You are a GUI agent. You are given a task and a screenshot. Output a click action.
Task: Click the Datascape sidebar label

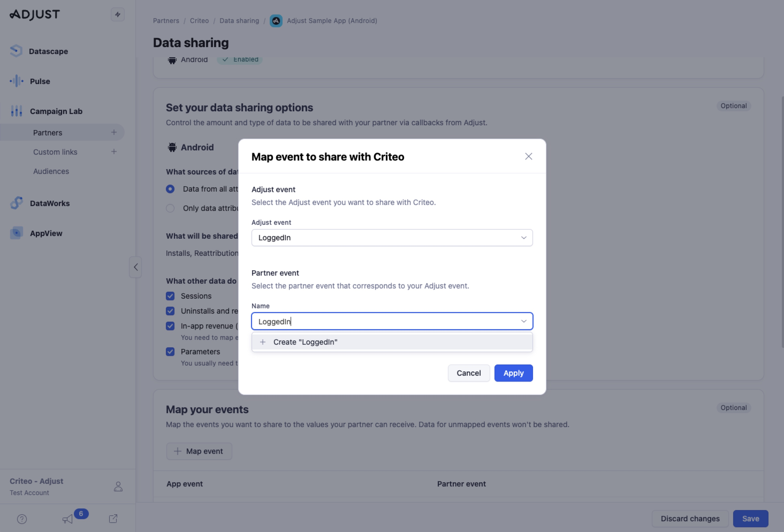49,51
